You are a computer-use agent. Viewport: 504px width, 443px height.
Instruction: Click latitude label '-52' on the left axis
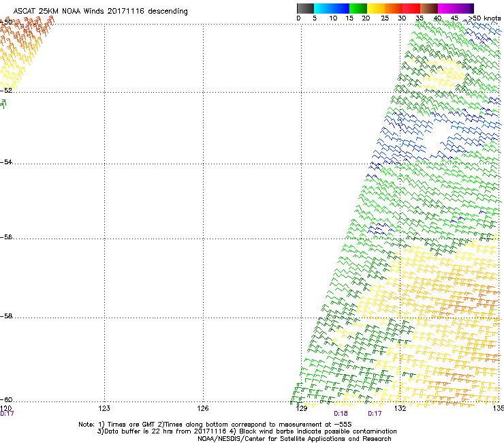[6, 91]
